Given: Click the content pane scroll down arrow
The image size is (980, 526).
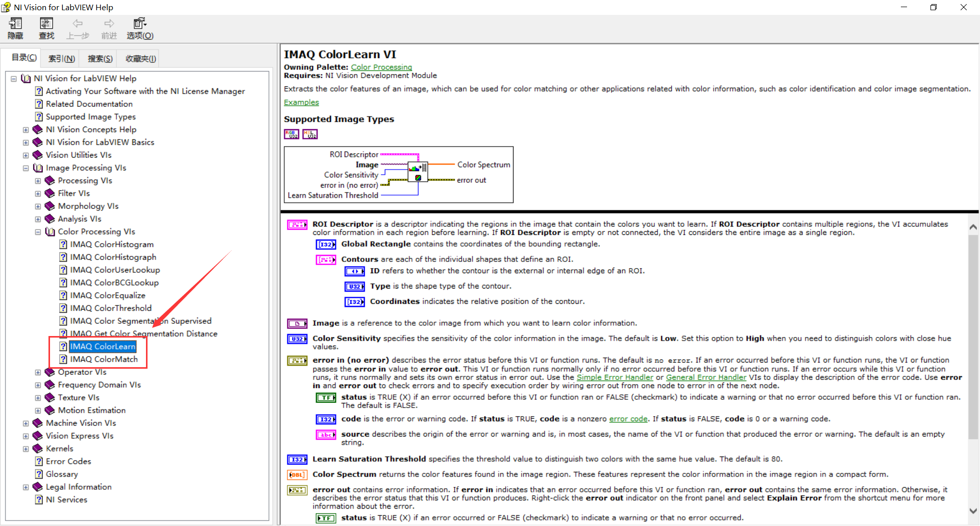Looking at the screenshot, I should point(973,511).
